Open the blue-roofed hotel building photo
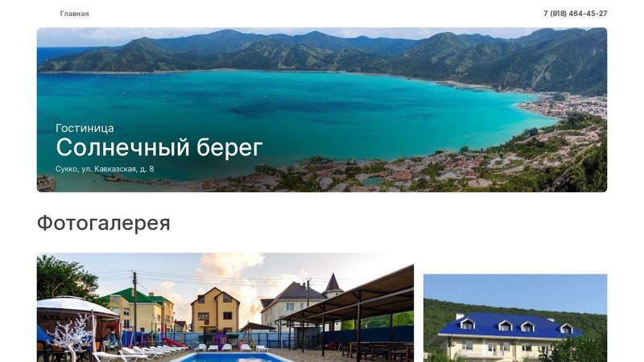The width and height of the screenshot is (644, 362). (x=515, y=318)
